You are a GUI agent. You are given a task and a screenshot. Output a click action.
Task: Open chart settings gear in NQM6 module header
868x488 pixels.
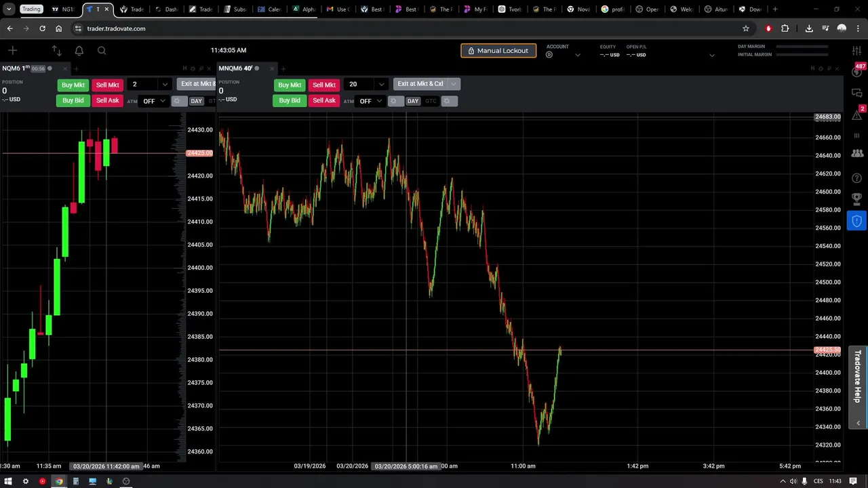(x=193, y=68)
